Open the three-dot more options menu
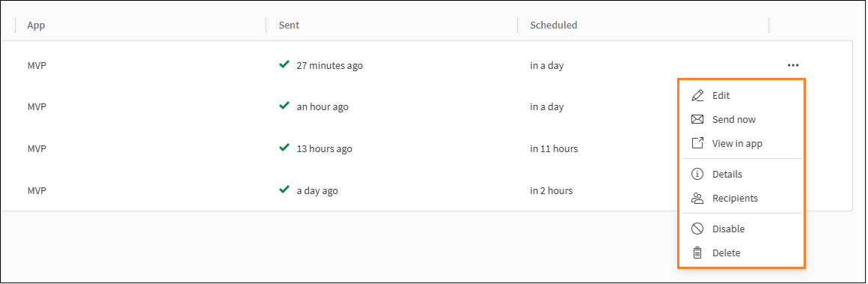 pos(792,65)
